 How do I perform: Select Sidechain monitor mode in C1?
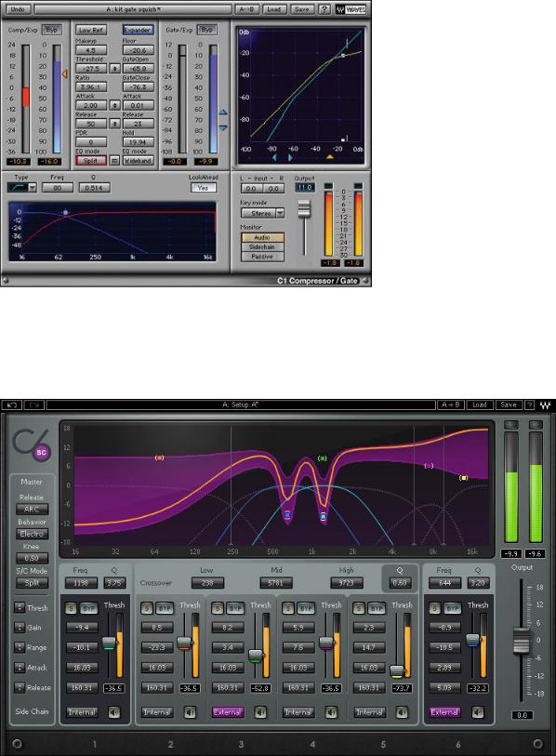[x=262, y=246]
